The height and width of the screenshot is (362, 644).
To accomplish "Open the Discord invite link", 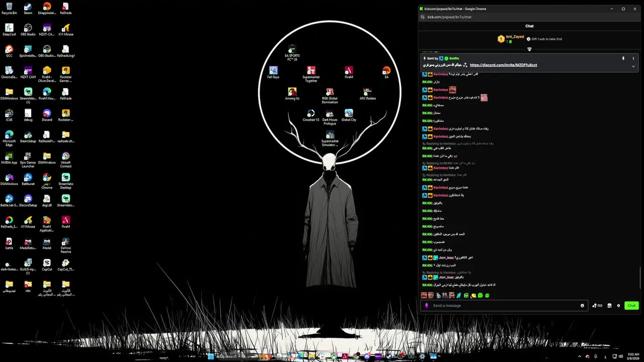I will tap(503, 65).
